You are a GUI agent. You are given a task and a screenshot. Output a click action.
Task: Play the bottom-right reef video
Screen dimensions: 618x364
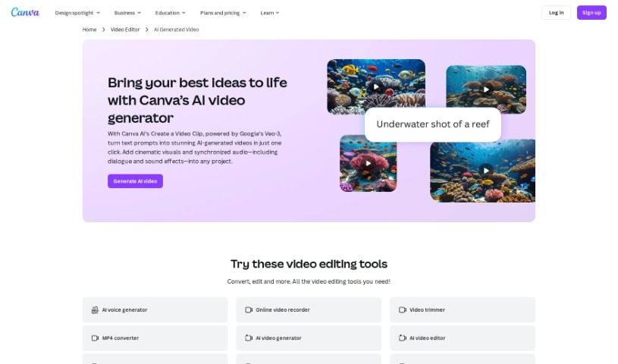click(x=486, y=171)
